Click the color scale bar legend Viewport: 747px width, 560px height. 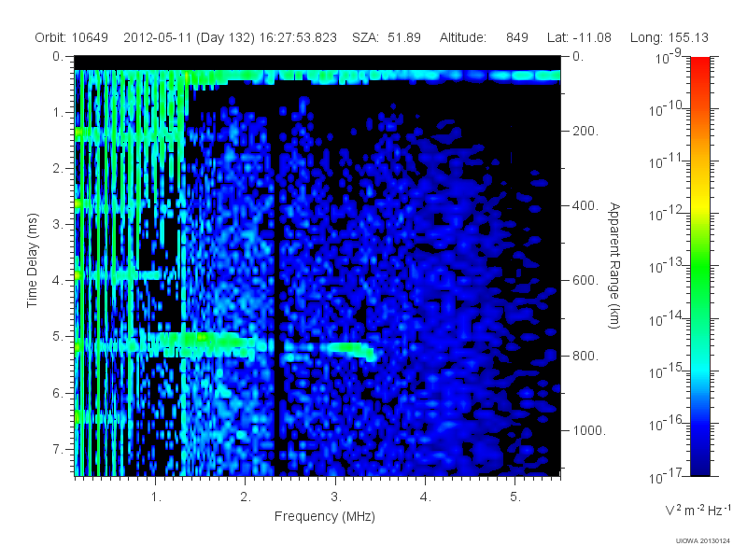pyautogui.click(x=699, y=266)
